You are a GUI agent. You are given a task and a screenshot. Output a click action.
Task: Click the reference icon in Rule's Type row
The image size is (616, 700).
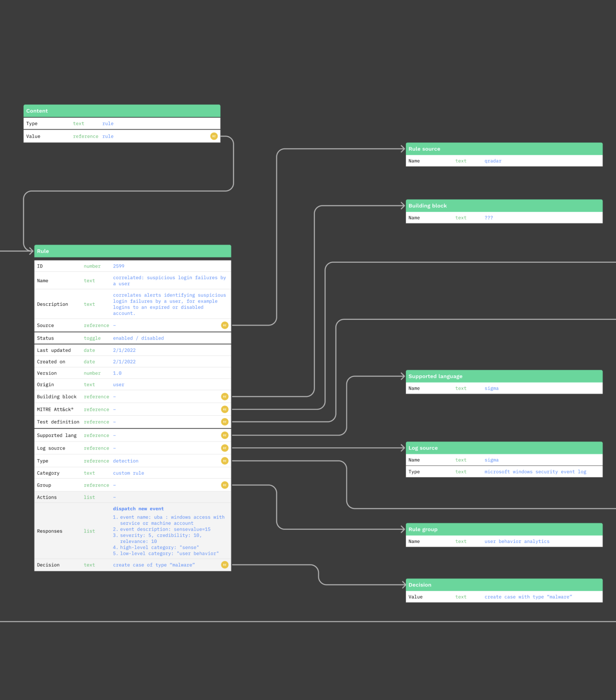tap(225, 461)
